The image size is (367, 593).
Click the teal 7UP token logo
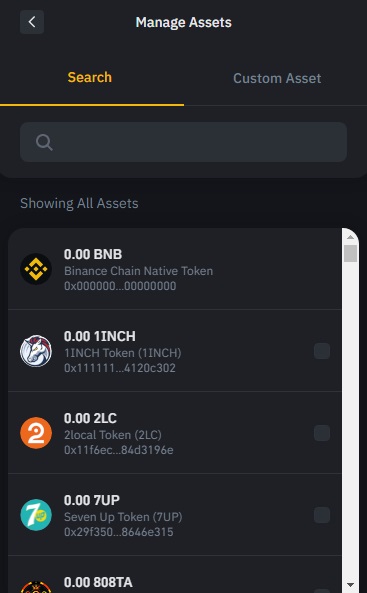point(36,515)
